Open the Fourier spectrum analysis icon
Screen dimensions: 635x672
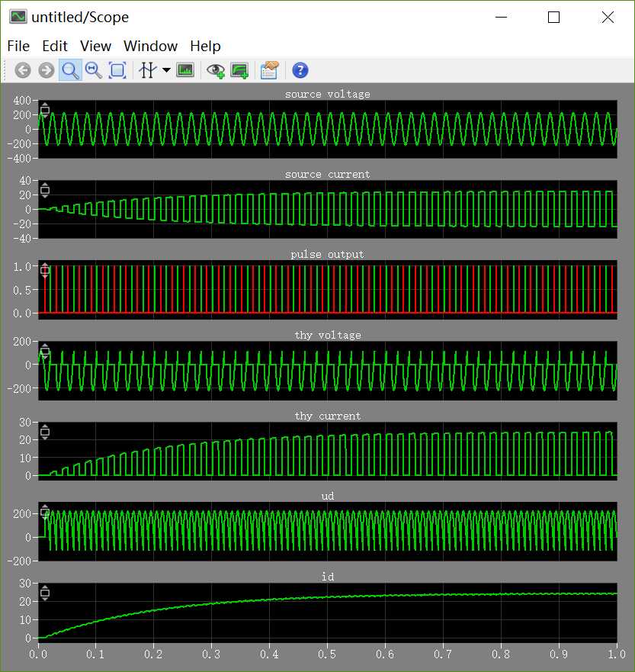(x=185, y=70)
